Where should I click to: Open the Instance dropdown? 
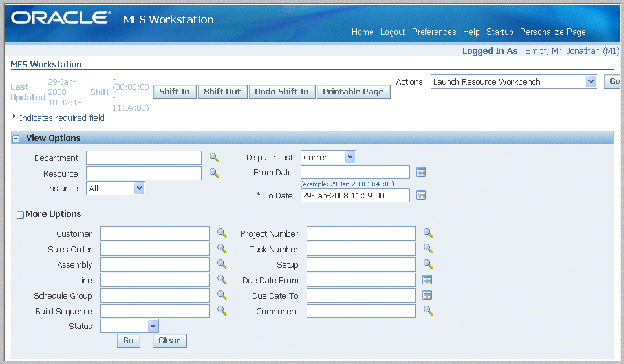[115, 188]
